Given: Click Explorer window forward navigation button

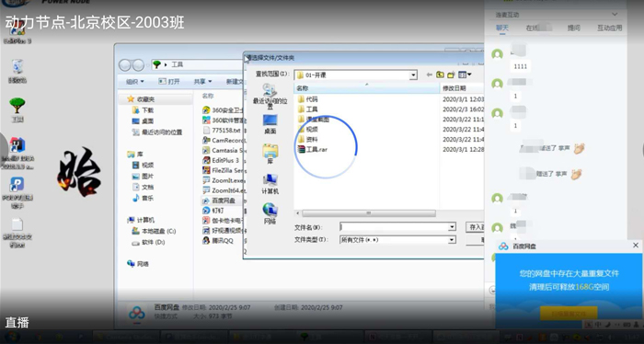Looking at the screenshot, I should pos(138,65).
